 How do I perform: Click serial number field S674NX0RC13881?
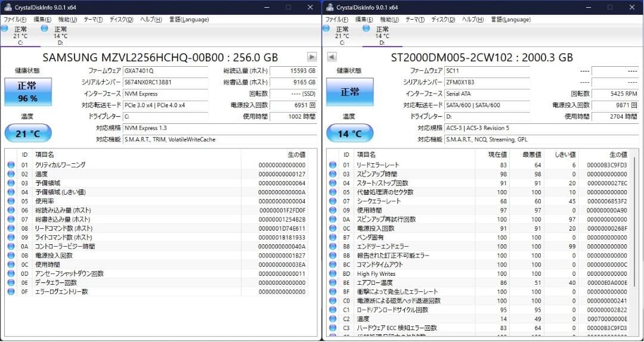click(x=165, y=82)
